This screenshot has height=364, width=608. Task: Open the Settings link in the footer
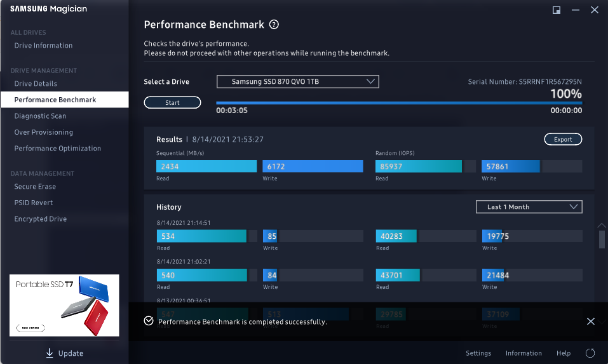pos(478,353)
